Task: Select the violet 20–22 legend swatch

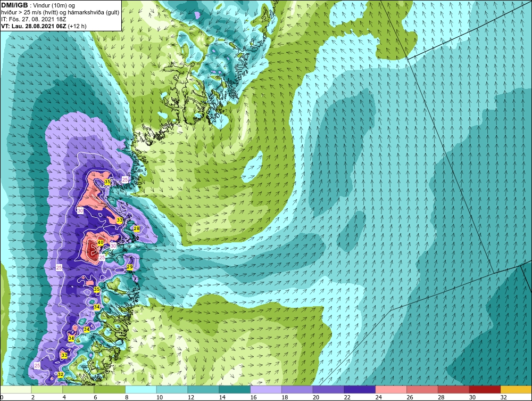Action: tap(328, 389)
